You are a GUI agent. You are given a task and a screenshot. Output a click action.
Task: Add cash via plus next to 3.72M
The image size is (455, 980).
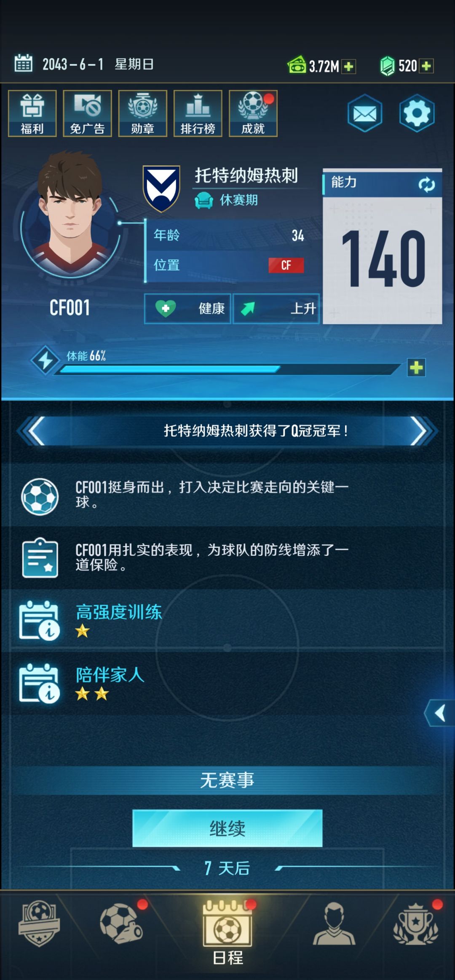click(348, 66)
